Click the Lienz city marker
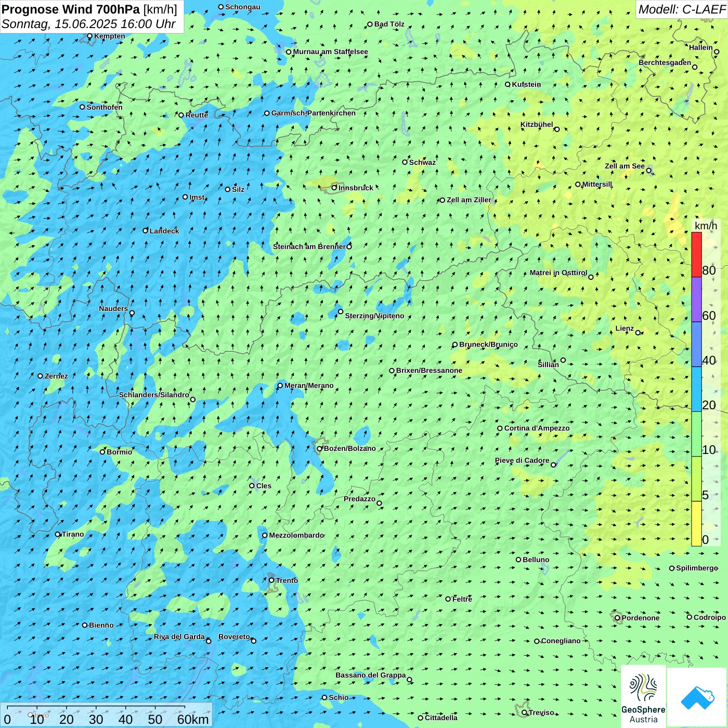 638,333
